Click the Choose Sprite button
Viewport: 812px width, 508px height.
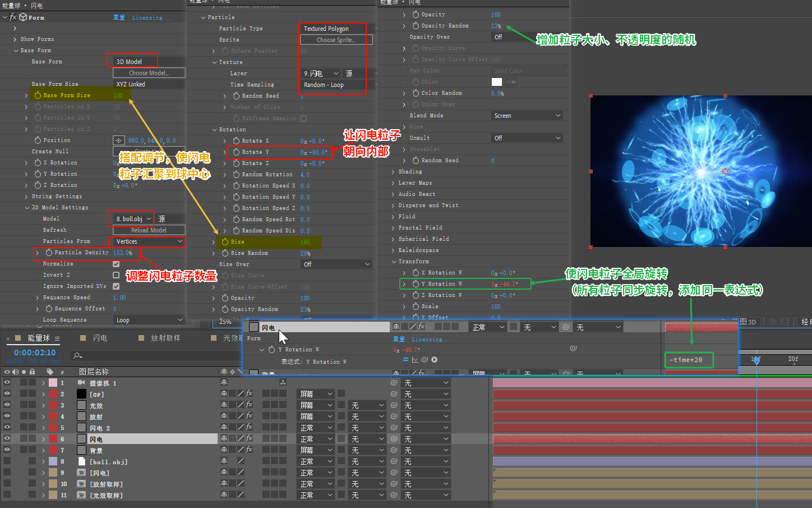pyautogui.click(x=336, y=40)
